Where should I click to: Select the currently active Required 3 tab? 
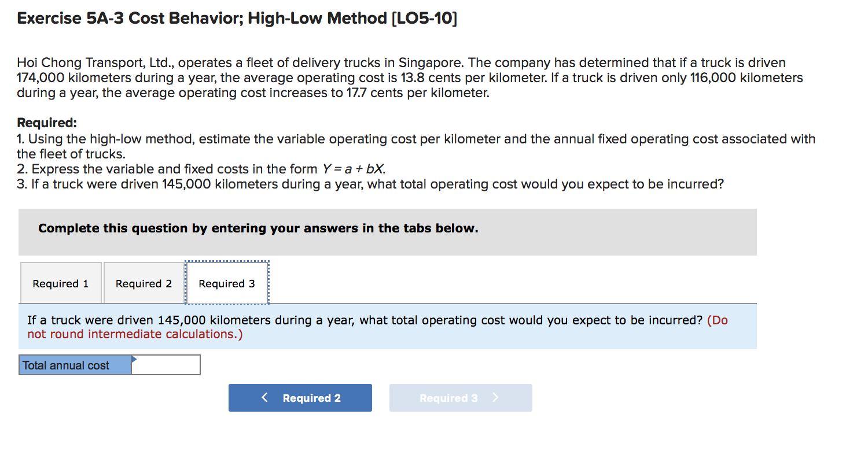[226, 283]
